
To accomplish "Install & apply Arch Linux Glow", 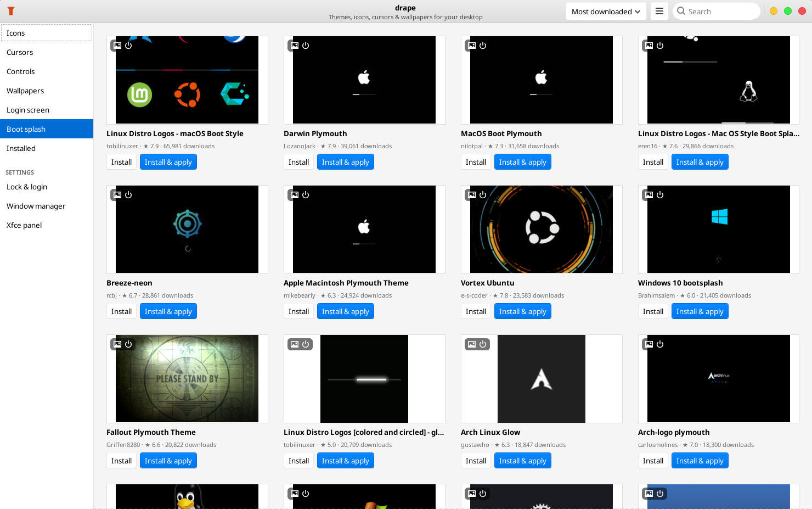I will [522, 461].
